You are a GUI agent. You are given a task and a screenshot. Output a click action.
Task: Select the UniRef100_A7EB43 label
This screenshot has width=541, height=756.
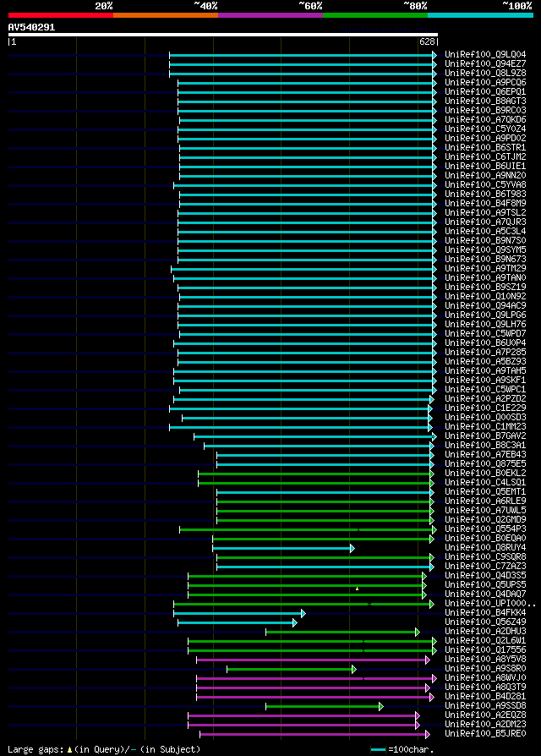click(x=485, y=454)
